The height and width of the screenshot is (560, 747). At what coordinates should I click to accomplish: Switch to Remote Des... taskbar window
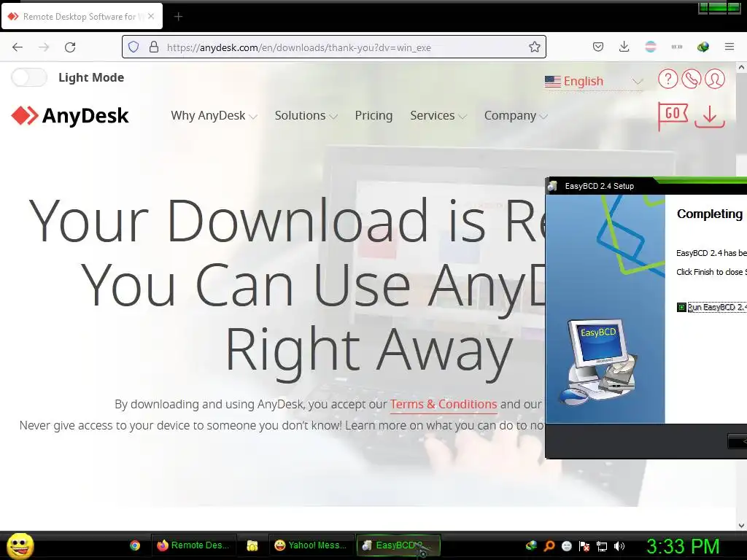point(193,545)
